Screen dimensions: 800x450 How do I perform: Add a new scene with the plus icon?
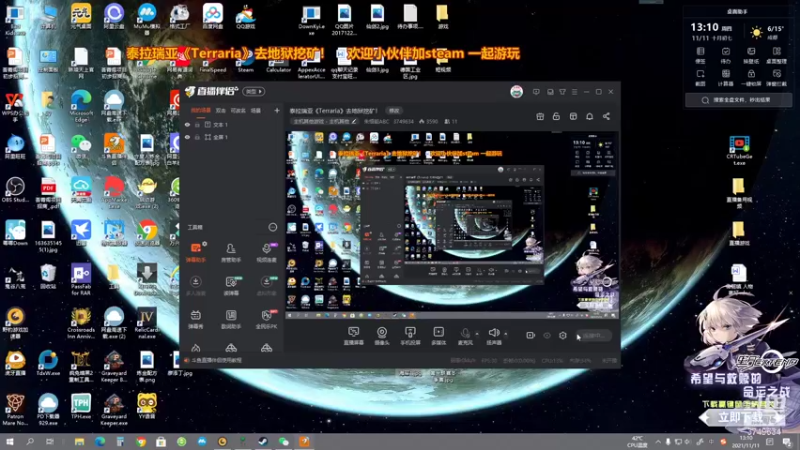(277, 110)
